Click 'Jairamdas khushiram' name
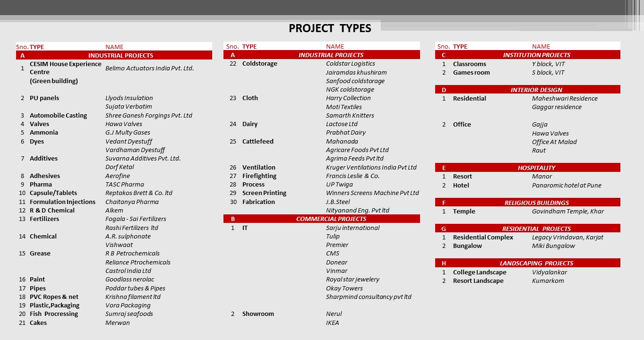The height and width of the screenshot is (340, 644). click(x=356, y=73)
